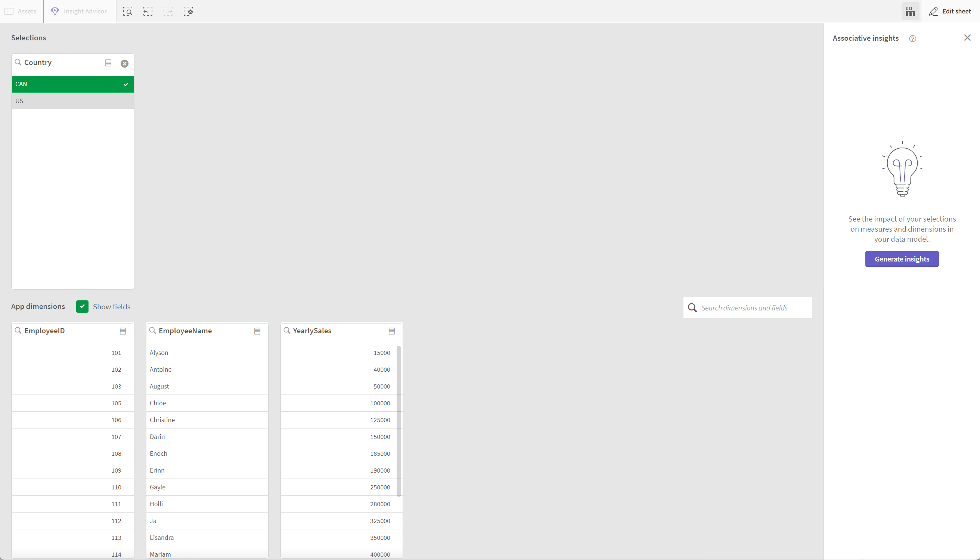
Task: Toggle the Show fields checkbox
Action: [x=81, y=306]
